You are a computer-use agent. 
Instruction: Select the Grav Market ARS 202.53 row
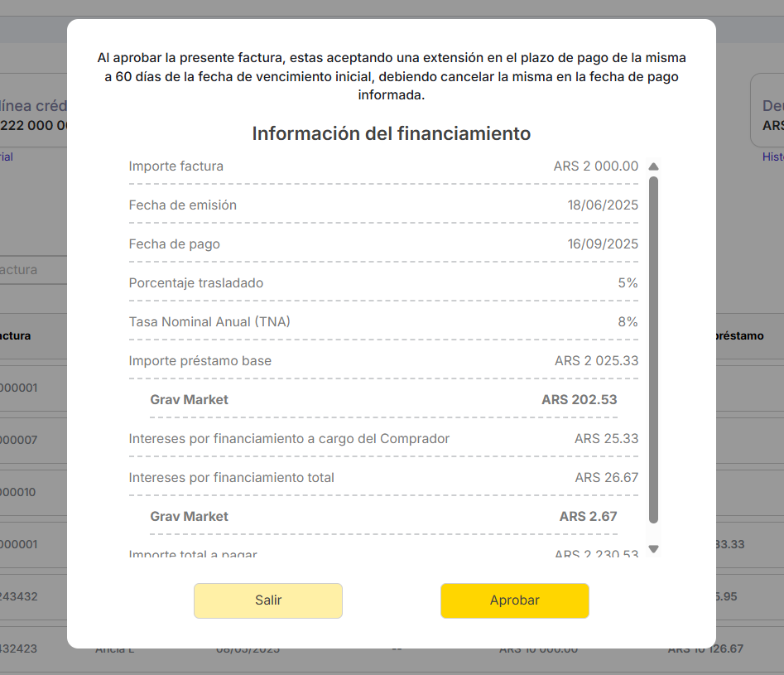(x=383, y=400)
